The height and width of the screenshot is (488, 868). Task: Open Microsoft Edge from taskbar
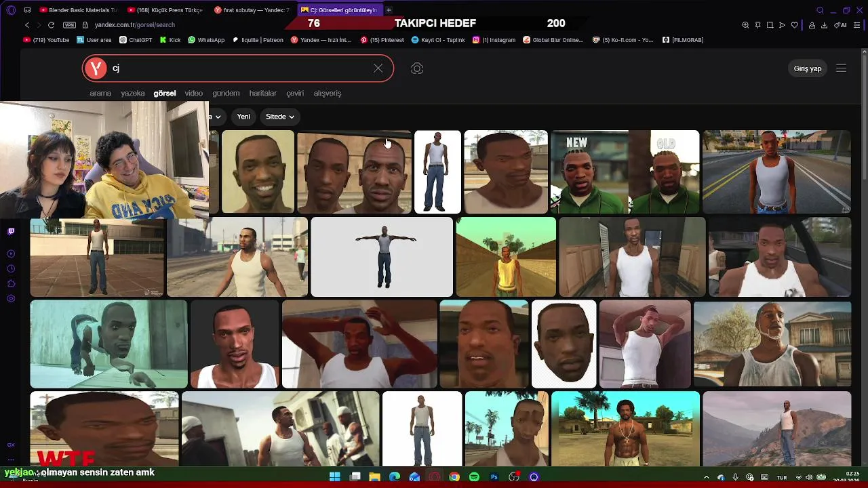(395, 477)
